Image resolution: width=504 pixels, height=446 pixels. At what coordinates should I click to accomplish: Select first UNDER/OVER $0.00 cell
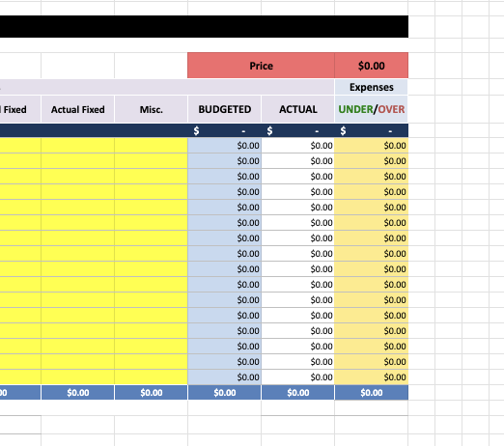pyautogui.click(x=372, y=146)
